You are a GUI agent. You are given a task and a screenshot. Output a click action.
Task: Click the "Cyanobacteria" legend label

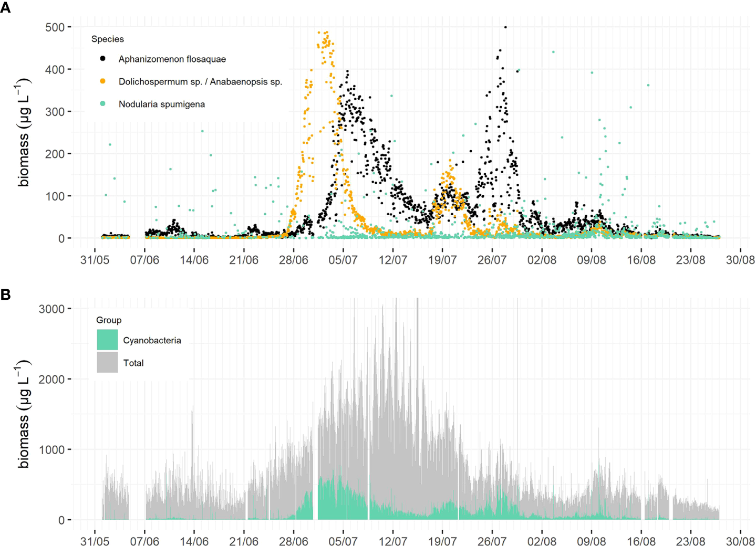click(x=152, y=341)
